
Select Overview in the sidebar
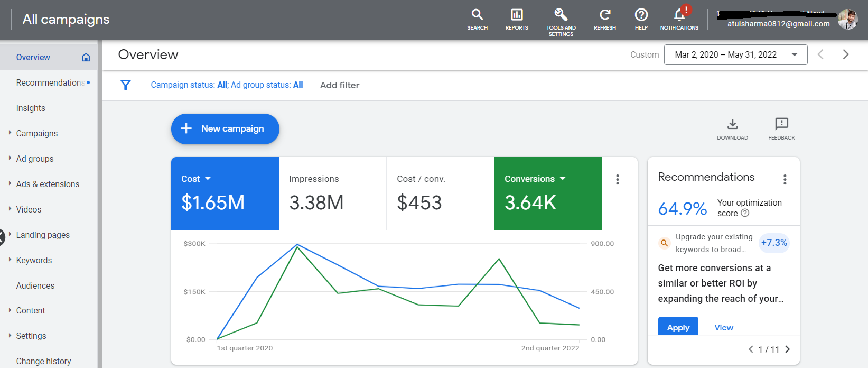click(x=49, y=57)
